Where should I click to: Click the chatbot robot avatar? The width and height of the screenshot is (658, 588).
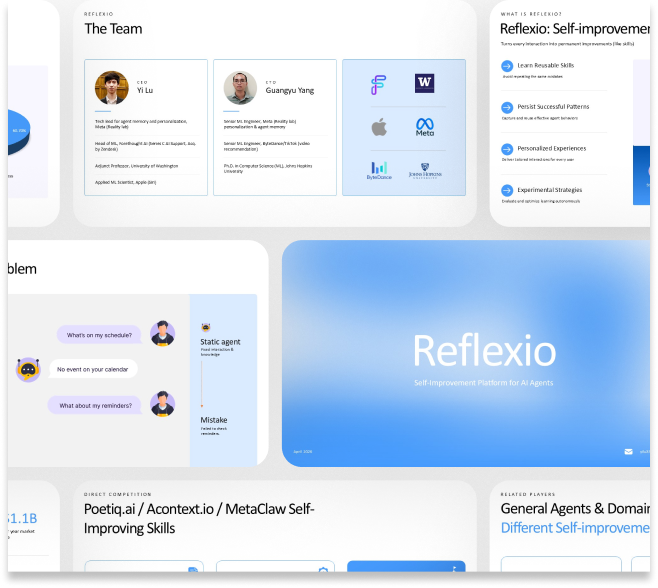pyautogui.click(x=28, y=369)
